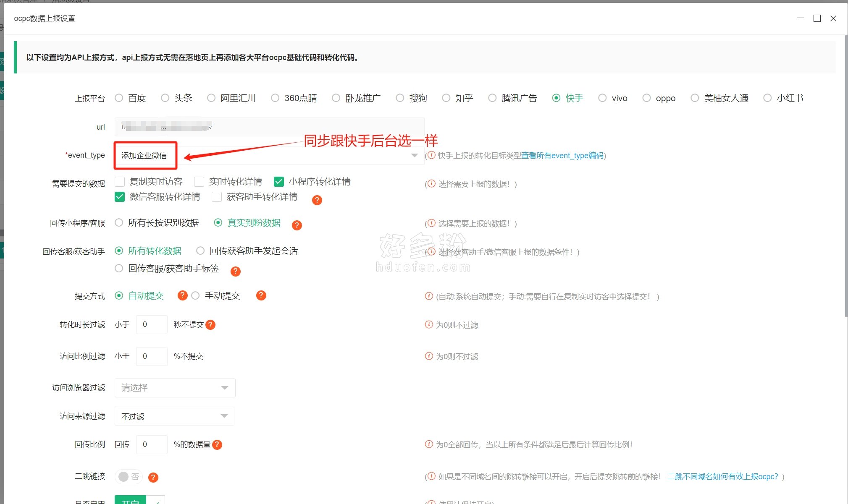Image resolution: width=848 pixels, height=504 pixels.
Task: Click the dialog's vertical scrollbar
Action: (x=846, y=176)
